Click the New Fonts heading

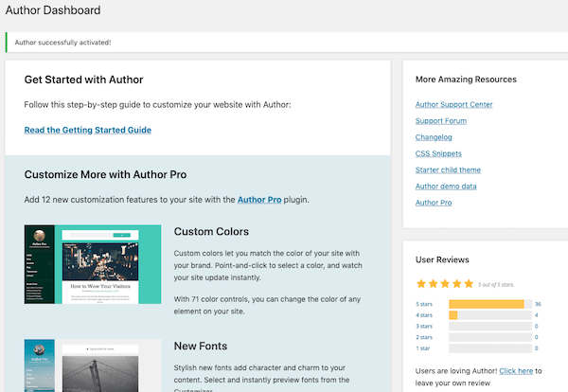[x=201, y=346]
